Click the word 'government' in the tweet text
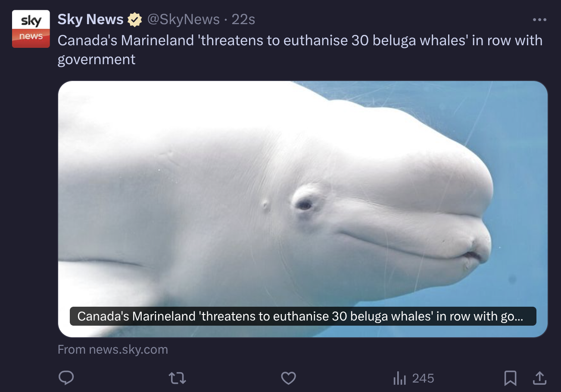Image resolution: width=561 pixels, height=392 pixels. [x=97, y=59]
